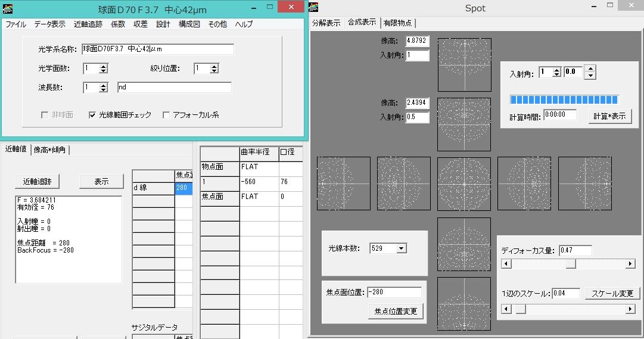
Task: Open the 設計 menu
Action: pos(163,24)
